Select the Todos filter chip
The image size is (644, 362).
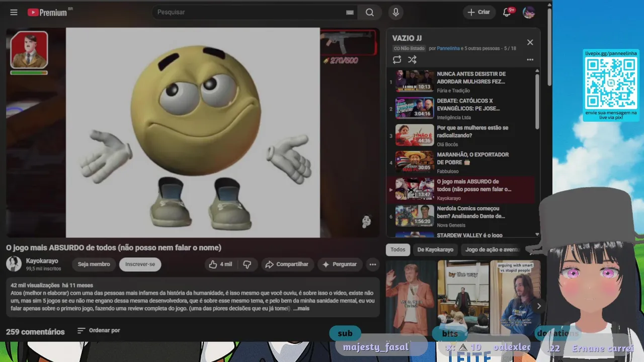coord(398,249)
